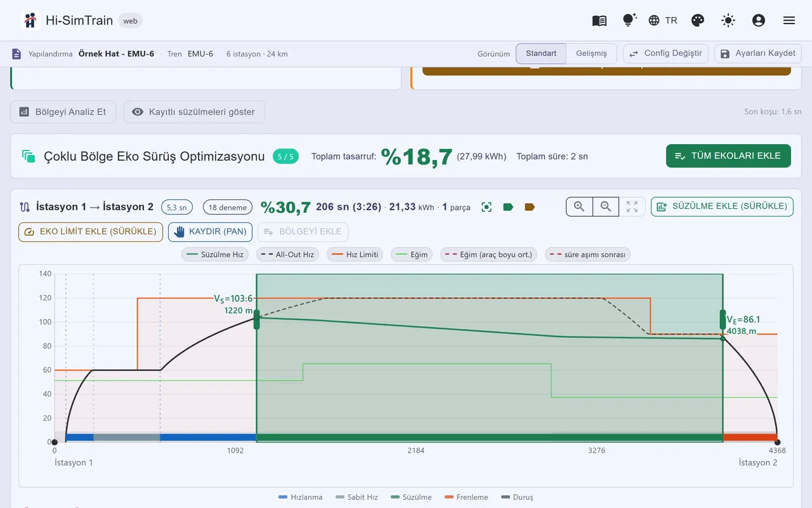
Task: Click the 18 deneme chip
Action: [x=227, y=207]
